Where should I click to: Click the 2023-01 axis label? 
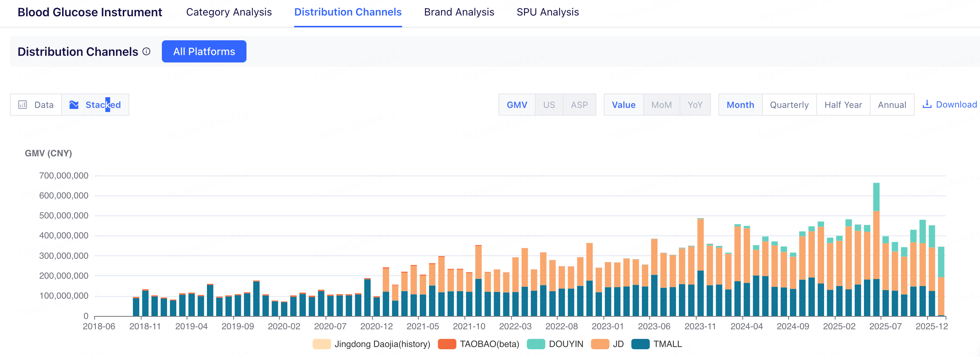click(x=608, y=326)
